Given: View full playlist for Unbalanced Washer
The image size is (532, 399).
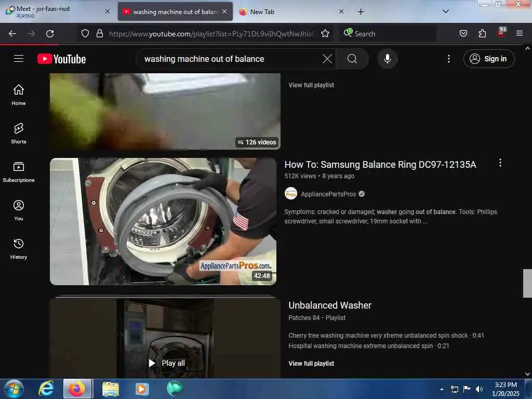Looking at the screenshot, I should pos(311,363).
